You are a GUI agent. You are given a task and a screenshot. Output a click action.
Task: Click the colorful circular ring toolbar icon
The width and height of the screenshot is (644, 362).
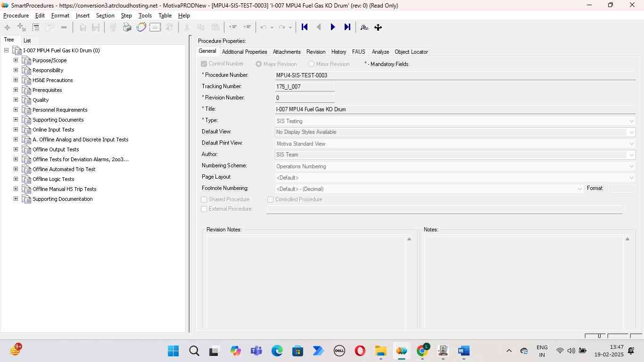(x=141, y=27)
